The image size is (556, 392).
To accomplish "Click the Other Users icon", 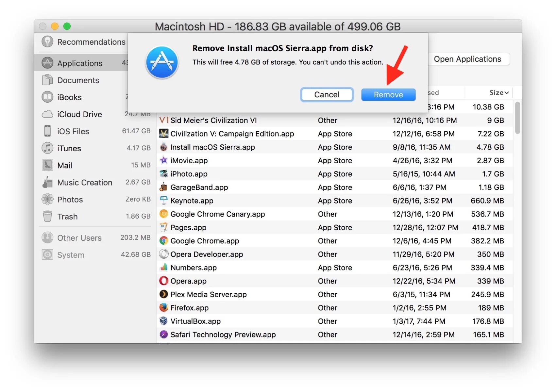I will pos(47,237).
